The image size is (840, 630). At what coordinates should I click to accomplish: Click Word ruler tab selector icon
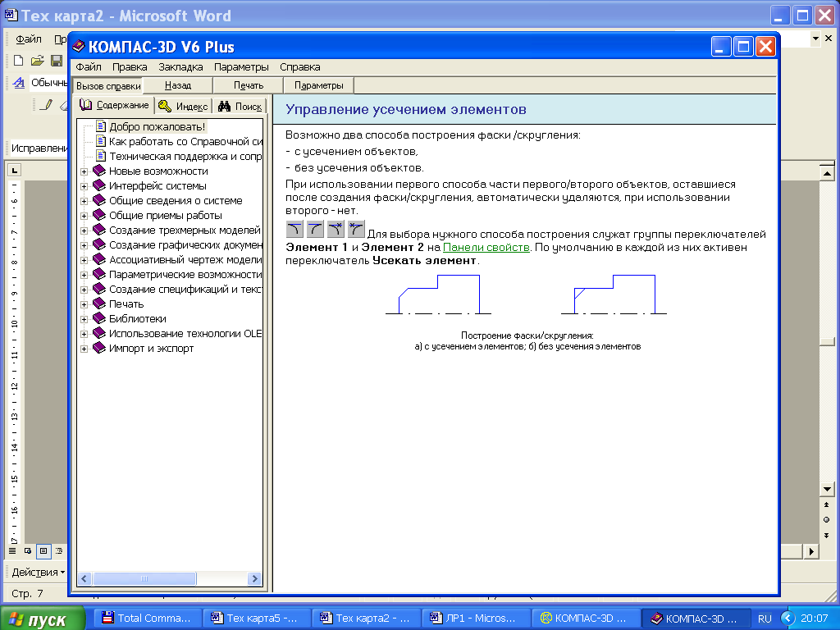[15, 171]
